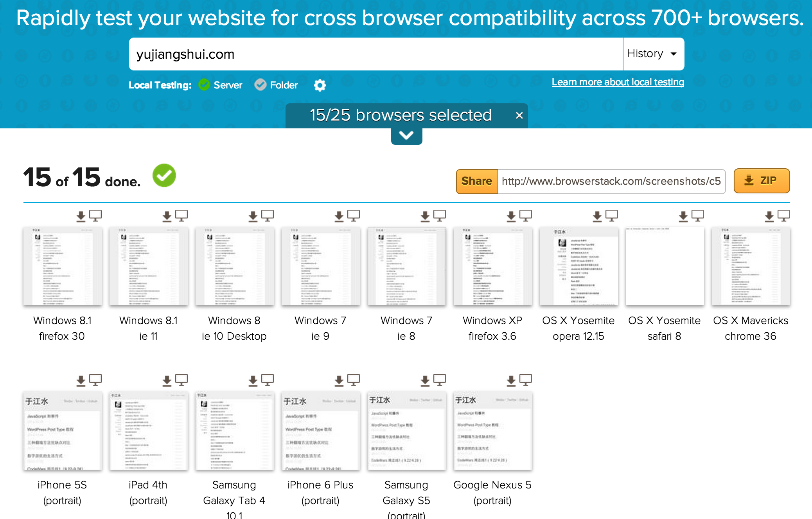
Task: Download the Windows 8.1 ie 11 screenshot
Action: [x=167, y=216]
